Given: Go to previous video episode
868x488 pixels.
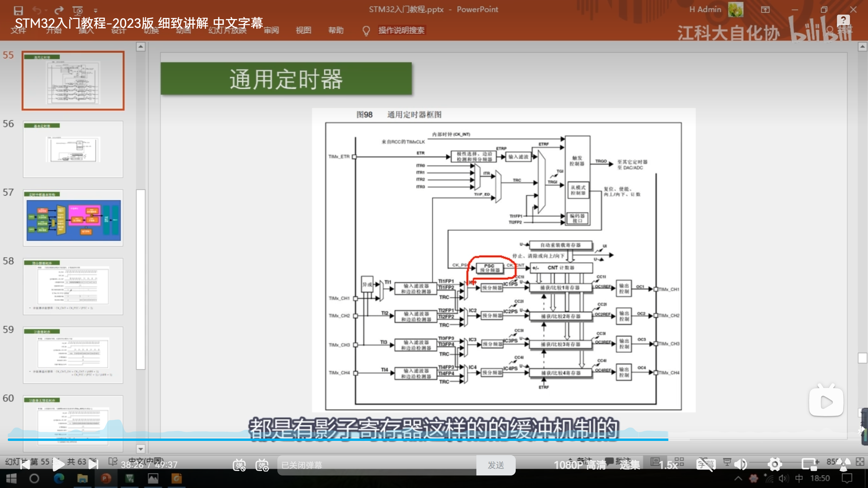Looking at the screenshot, I should [24, 465].
